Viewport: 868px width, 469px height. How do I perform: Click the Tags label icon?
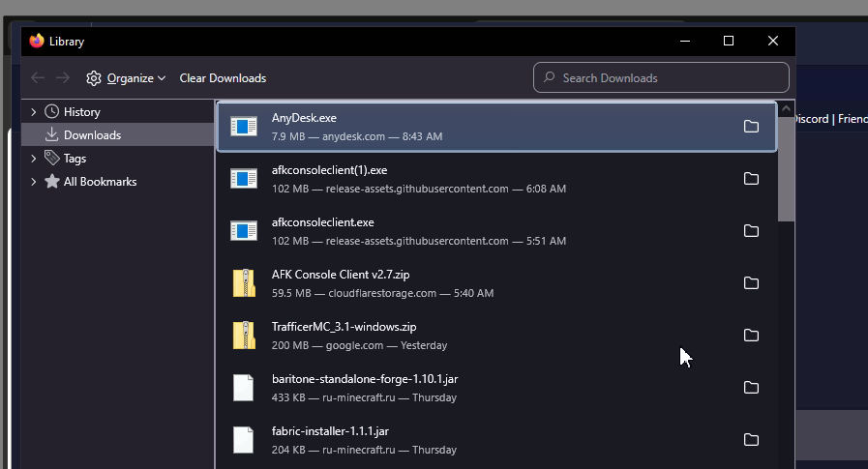[51, 158]
